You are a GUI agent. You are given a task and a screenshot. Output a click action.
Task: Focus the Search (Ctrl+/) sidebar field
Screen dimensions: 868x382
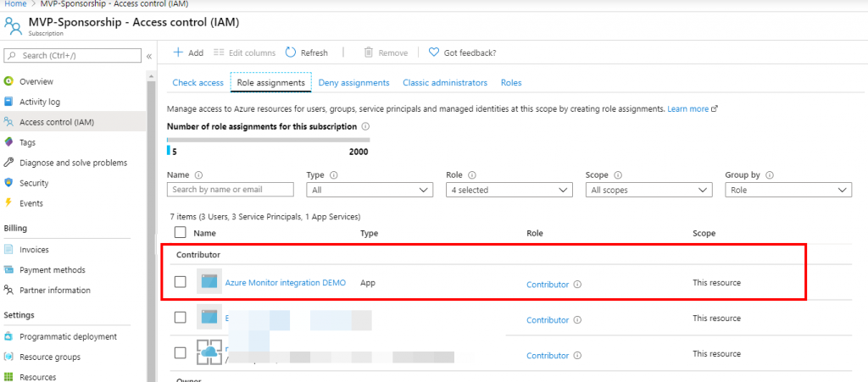pos(73,56)
